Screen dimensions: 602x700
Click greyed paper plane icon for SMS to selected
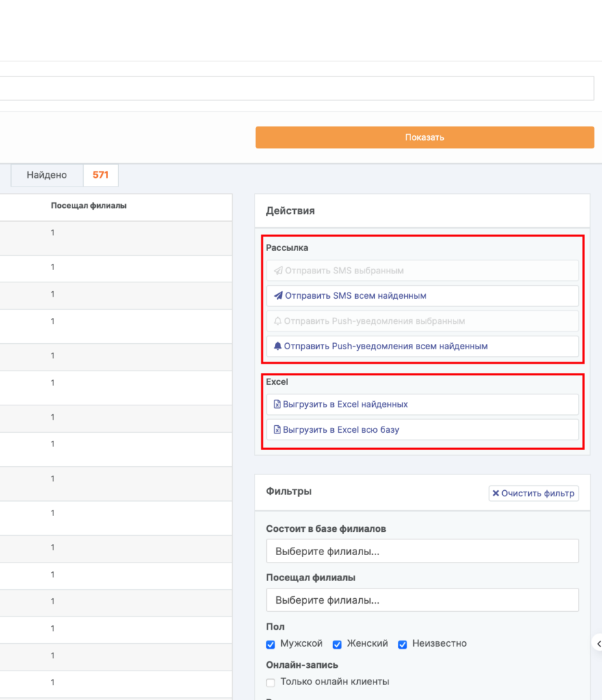coord(278,271)
